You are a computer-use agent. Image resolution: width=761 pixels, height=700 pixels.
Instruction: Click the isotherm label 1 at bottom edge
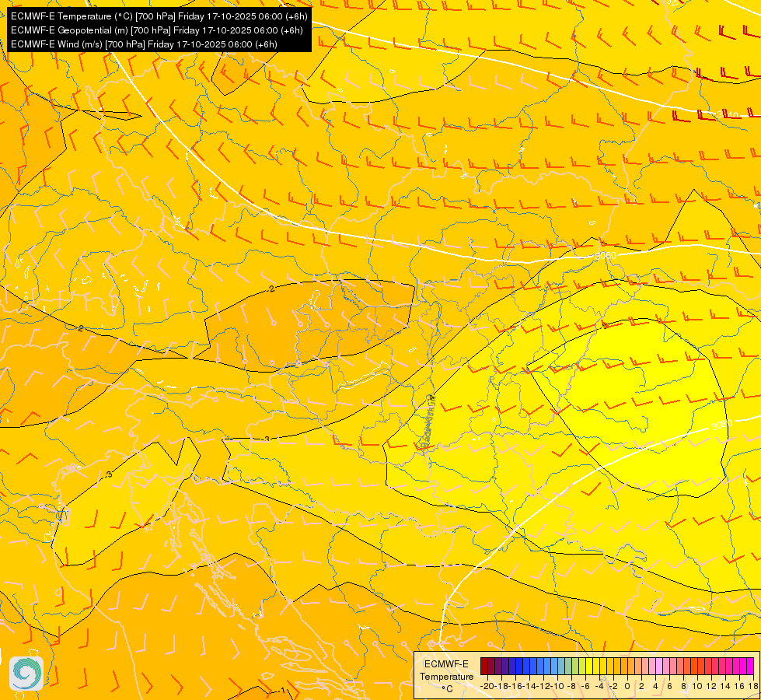[283, 691]
